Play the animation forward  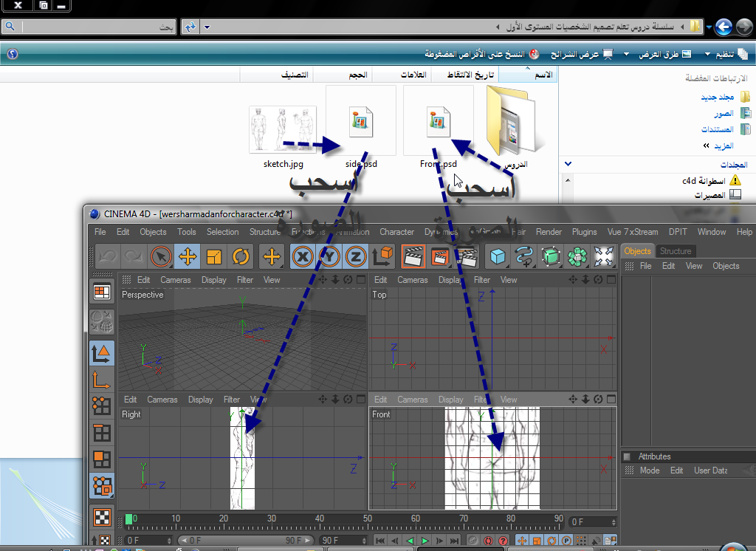pyautogui.click(x=425, y=541)
